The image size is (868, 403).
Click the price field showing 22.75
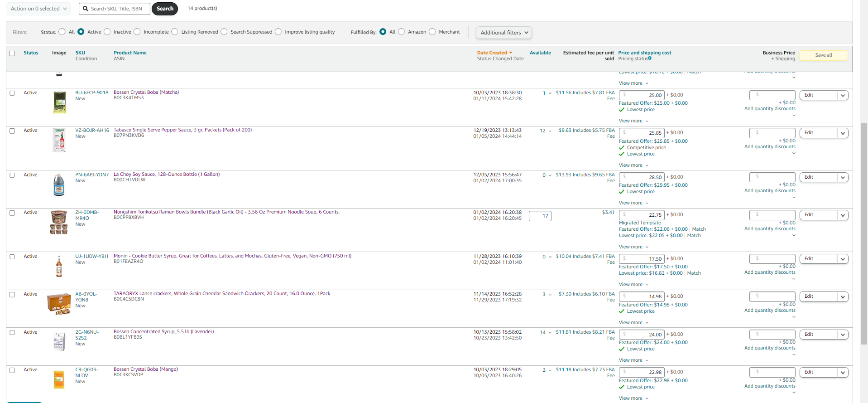(642, 215)
